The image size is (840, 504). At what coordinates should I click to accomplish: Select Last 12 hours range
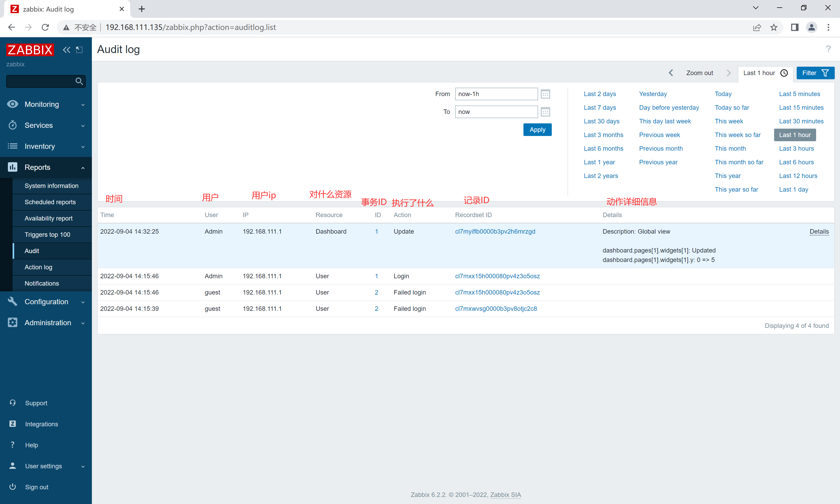(798, 176)
